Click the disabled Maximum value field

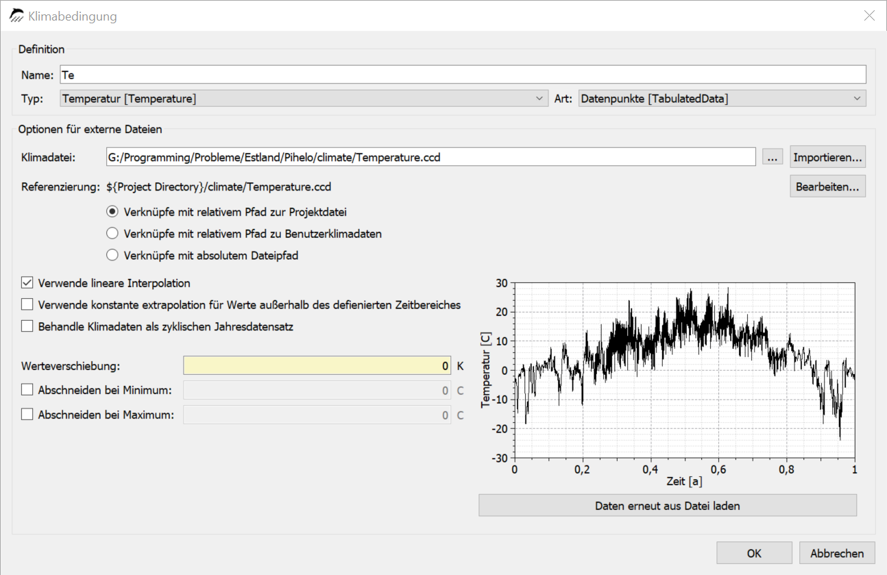[317, 415]
